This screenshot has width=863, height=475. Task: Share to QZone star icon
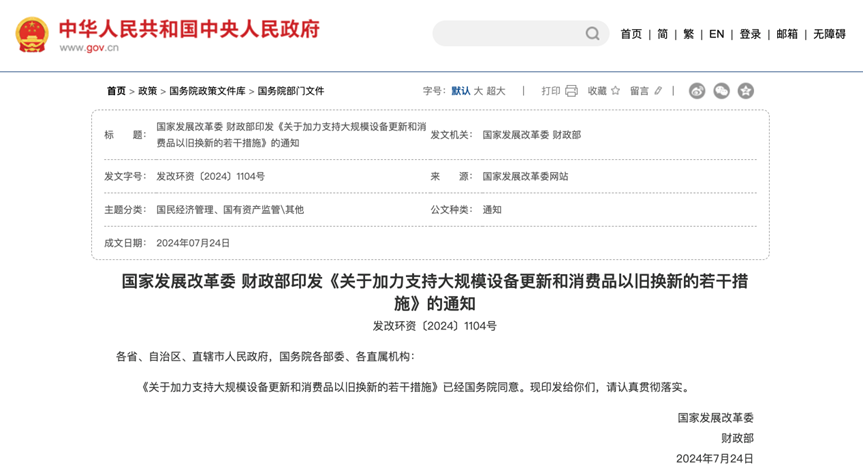click(746, 91)
